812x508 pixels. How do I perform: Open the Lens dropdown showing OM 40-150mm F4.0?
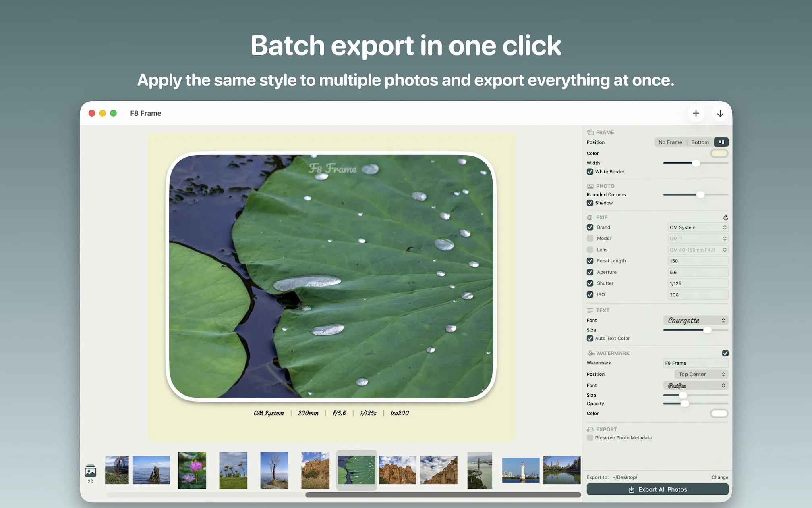click(698, 250)
